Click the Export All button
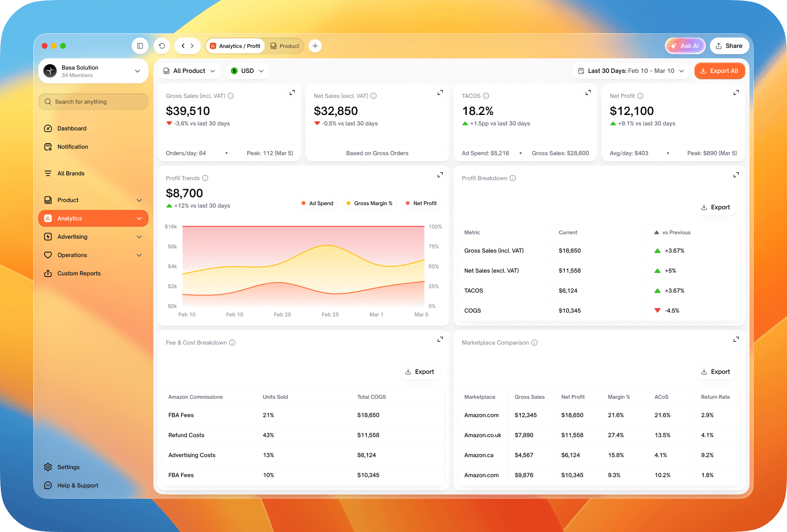Image resolution: width=787 pixels, height=532 pixels. pyautogui.click(x=719, y=71)
